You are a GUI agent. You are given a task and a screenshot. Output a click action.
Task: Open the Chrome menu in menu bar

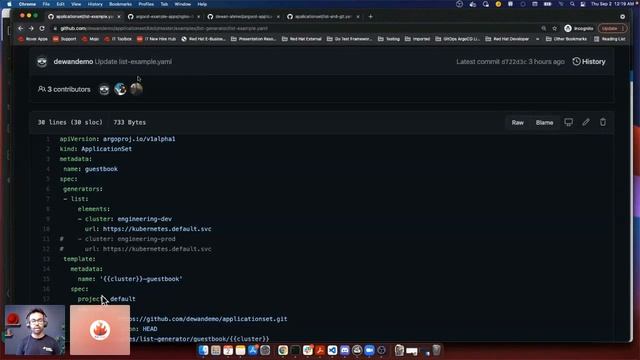(x=27, y=4)
